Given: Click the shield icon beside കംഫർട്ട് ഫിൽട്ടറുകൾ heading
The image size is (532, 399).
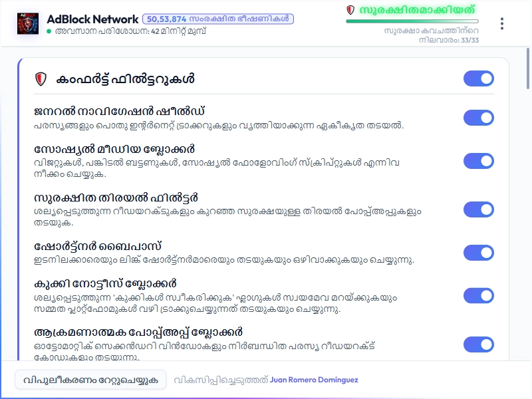Looking at the screenshot, I should [41, 79].
